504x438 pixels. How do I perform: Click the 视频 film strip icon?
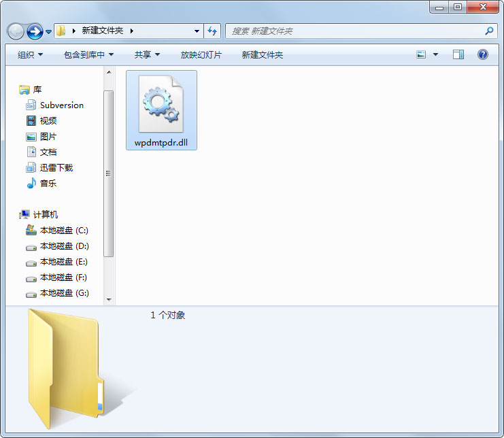[31, 121]
